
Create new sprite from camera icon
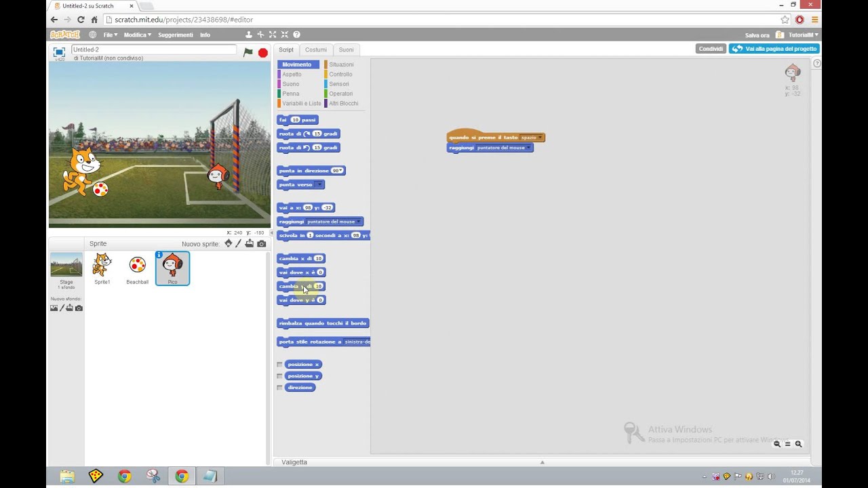[x=262, y=244]
